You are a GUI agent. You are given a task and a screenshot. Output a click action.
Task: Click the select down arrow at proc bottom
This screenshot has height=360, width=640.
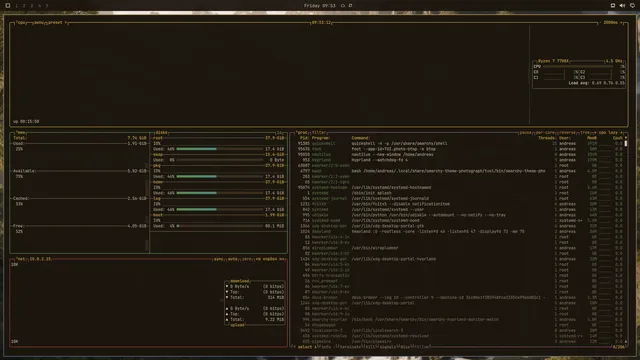point(315,347)
